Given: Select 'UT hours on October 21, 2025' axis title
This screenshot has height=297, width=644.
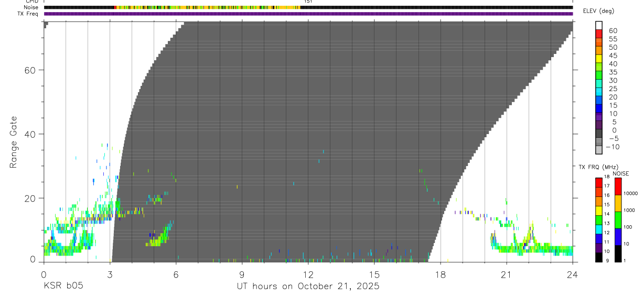Looking at the screenshot, I should (308, 286).
